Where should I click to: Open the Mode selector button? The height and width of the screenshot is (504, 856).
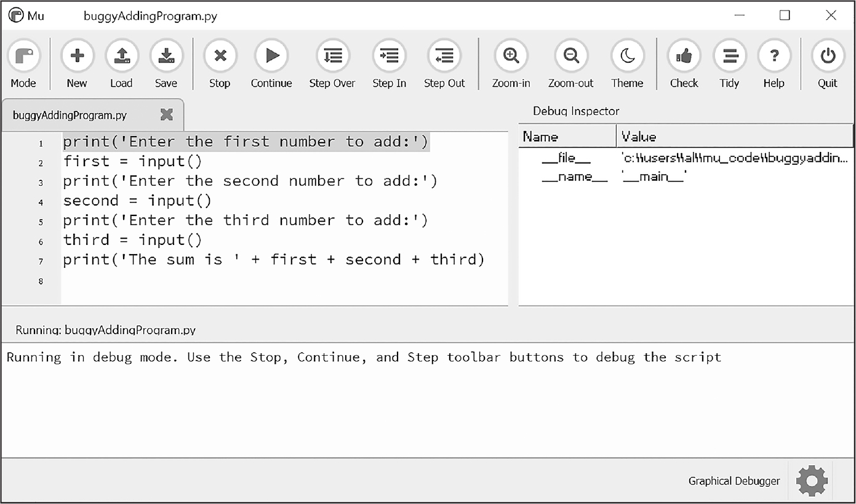point(23,64)
